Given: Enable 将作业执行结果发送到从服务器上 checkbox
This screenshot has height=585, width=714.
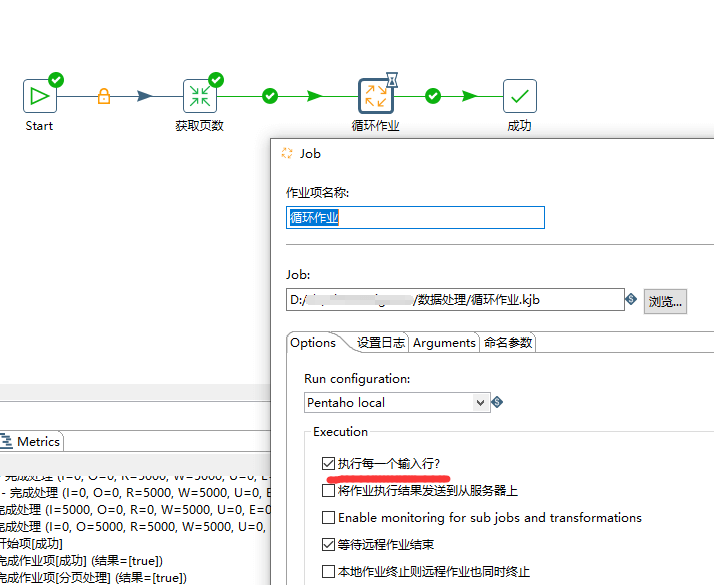Looking at the screenshot, I should tap(329, 491).
